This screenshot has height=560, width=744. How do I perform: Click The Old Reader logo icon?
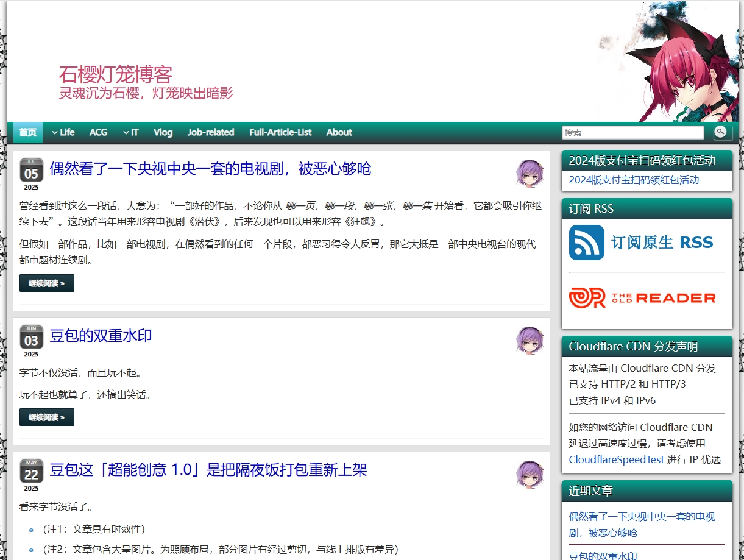[x=586, y=297]
